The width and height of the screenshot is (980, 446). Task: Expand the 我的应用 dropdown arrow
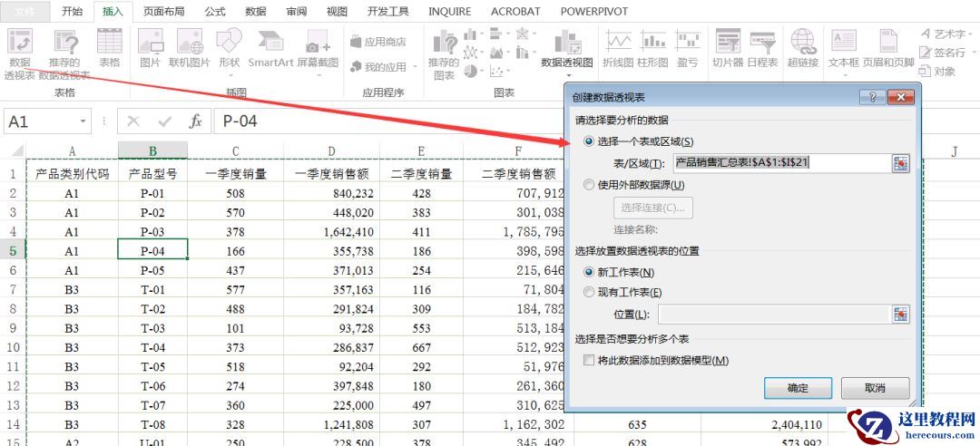tap(415, 67)
